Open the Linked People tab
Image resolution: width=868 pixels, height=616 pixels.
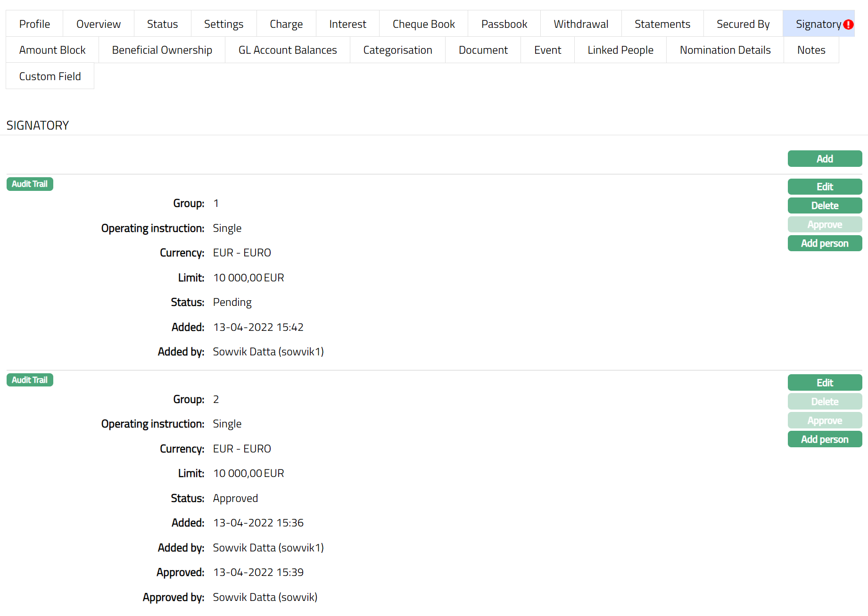620,50
